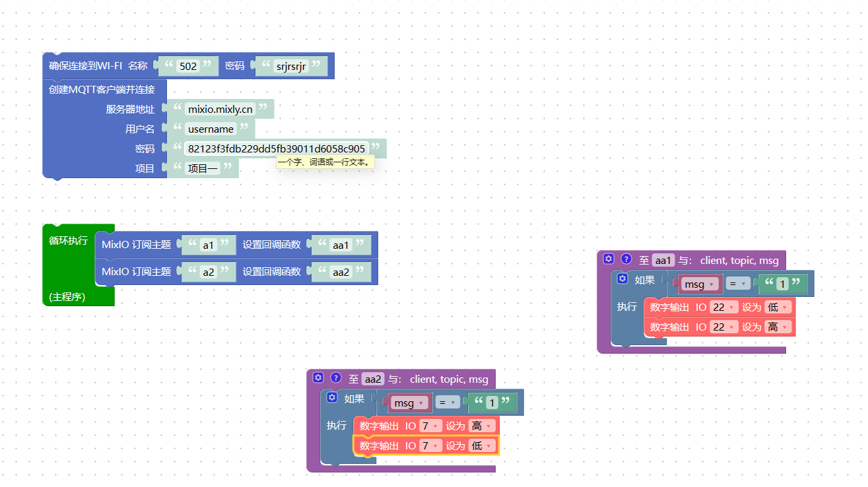Click 执行 label in aa1 function
The image size is (868, 487).
point(627,307)
